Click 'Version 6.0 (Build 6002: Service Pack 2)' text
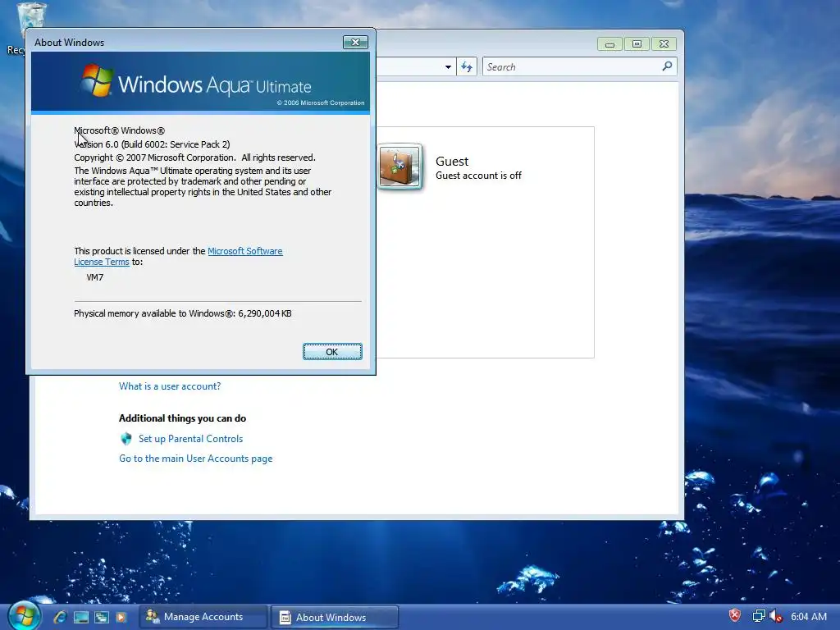This screenshot has width=840, height=630. [x=152, y=144]
